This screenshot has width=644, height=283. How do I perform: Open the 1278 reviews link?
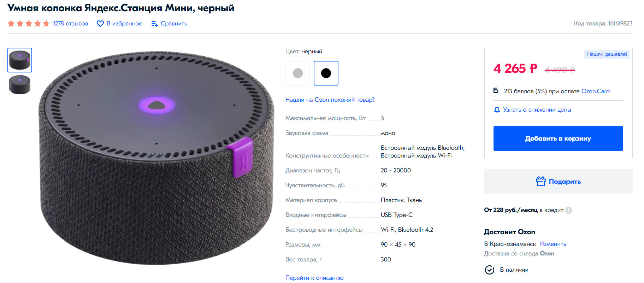click(x=70, y=24)
